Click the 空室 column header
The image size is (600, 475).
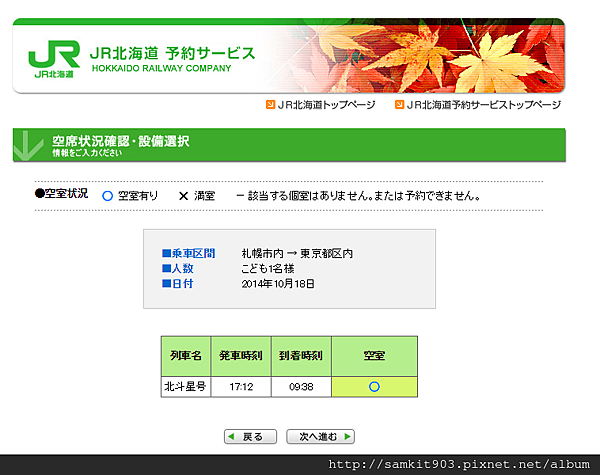tap(374, 356)
